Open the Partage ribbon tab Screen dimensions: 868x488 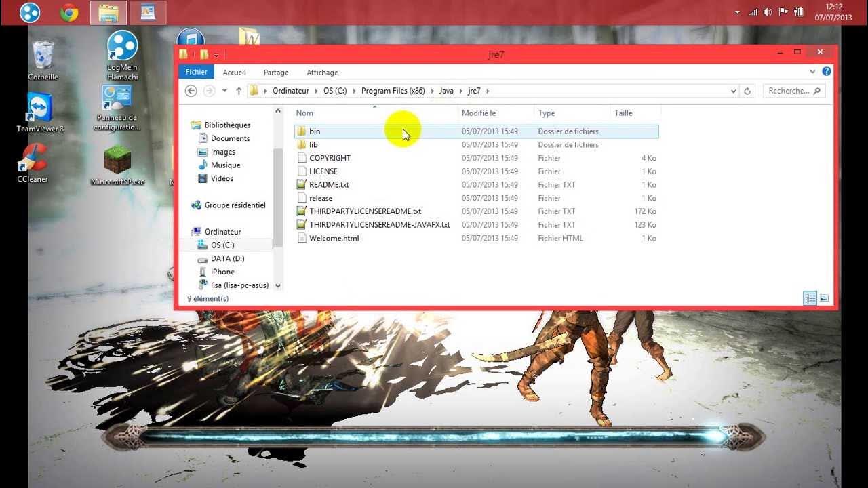tap(276, 72)
